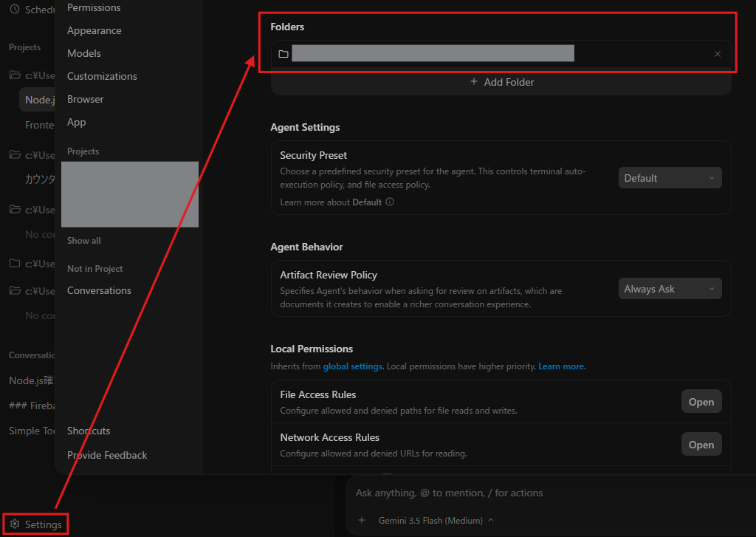Click the plus icon in chat input
The image size is (756, 537).
point(362,520)
